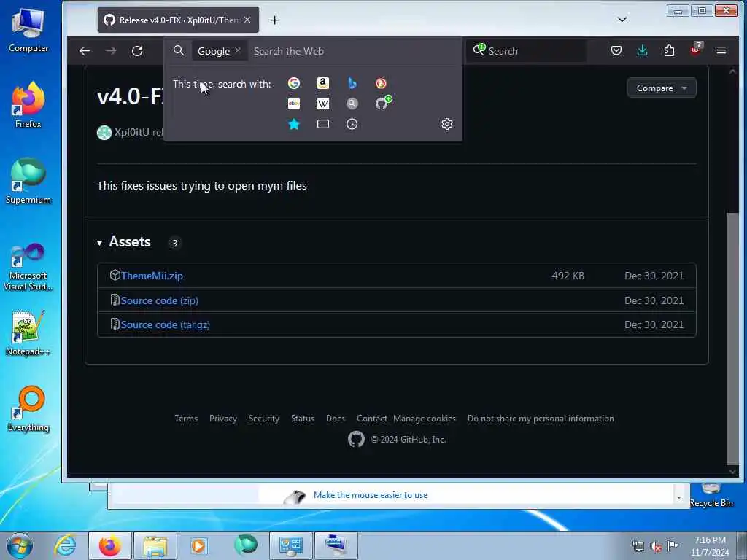Launch the Everything desktop shortcut
The width and height of the screenshot is (747, 560).
pos(28,408)
